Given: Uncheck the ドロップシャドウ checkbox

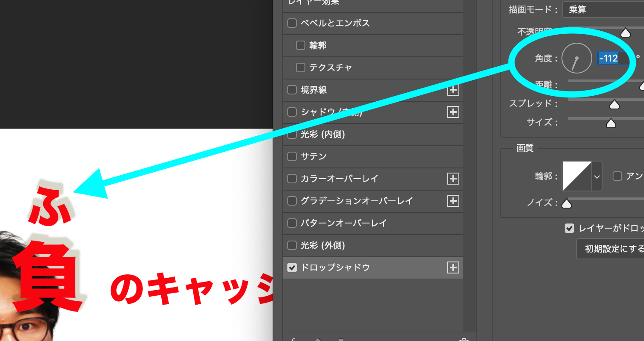Looking at the screenshot, I should (x=292, y=268).
